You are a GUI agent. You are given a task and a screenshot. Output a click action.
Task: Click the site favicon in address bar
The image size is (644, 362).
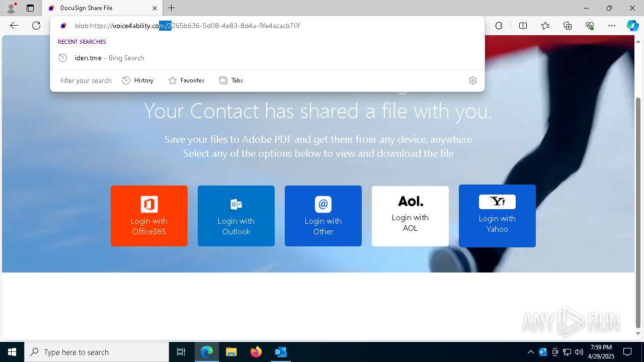coord(63,26)
